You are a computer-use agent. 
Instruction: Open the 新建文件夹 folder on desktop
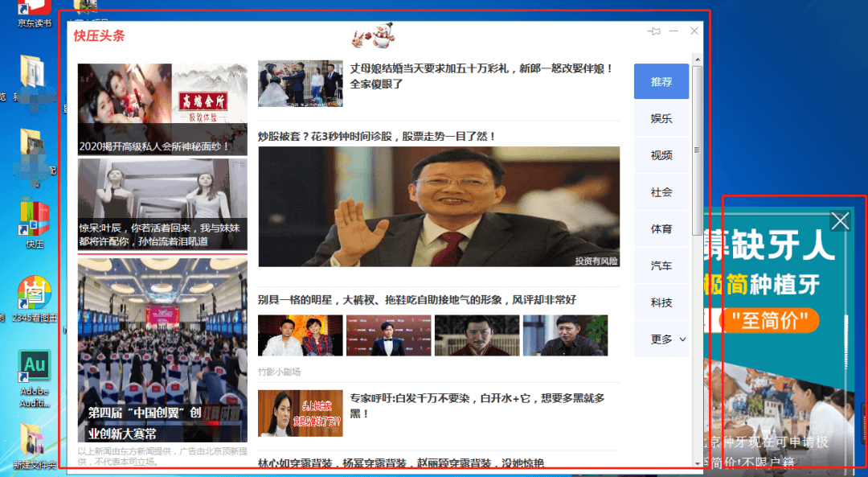point(35,442)
